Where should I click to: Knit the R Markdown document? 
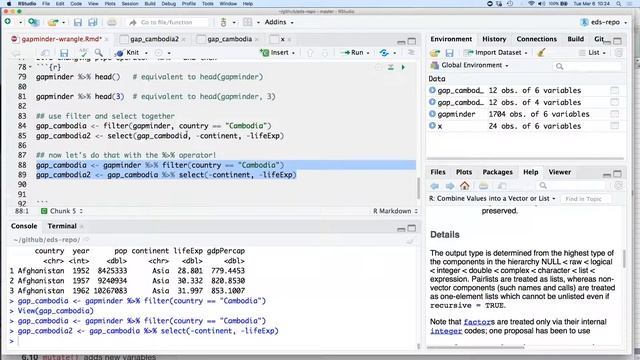[x=128, y=52]
